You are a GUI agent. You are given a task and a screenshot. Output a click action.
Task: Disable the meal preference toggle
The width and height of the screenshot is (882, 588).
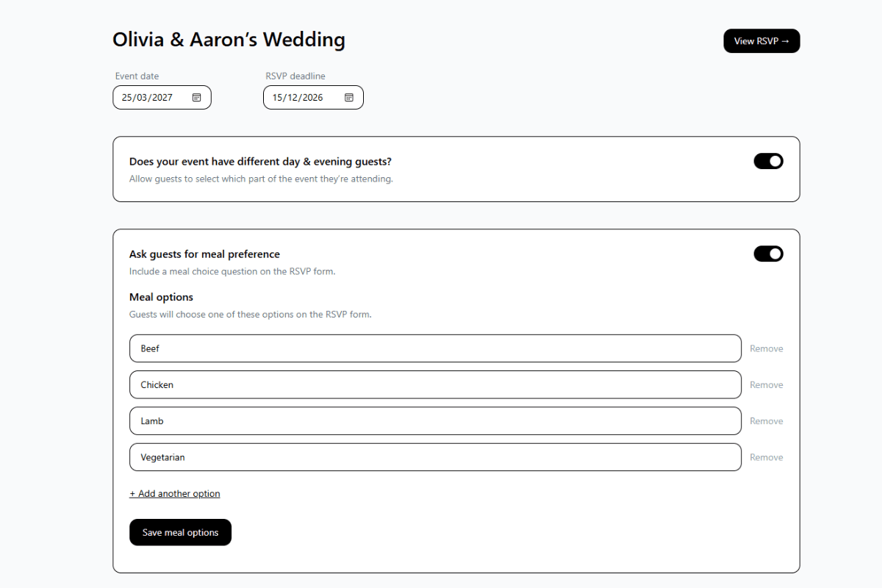coord(768,254)
